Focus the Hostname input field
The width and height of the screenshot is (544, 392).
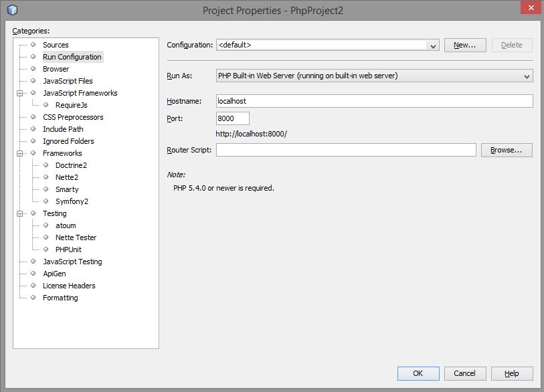click(x=374, y=101)
